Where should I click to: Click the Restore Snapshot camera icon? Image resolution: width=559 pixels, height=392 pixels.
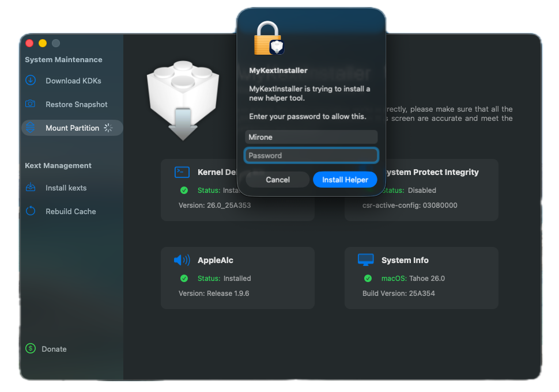pos(31,104)
